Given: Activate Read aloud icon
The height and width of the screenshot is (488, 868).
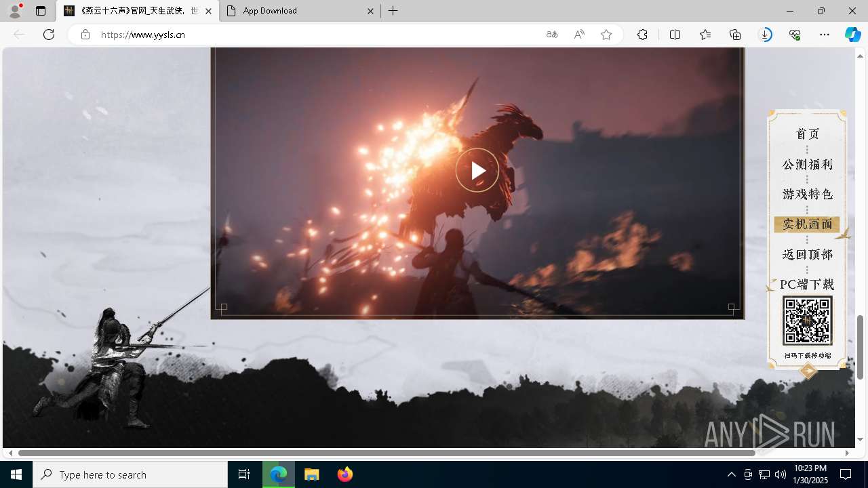Looking at the screenshot, I should (579, 35).
